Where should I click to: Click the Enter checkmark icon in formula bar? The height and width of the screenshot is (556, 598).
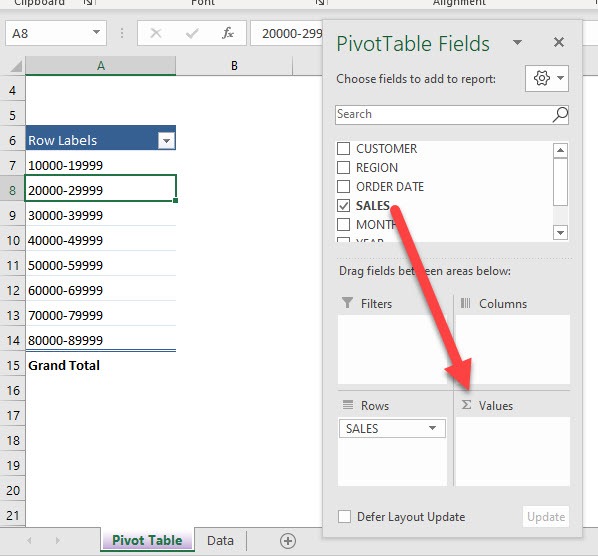click(192, 34)
